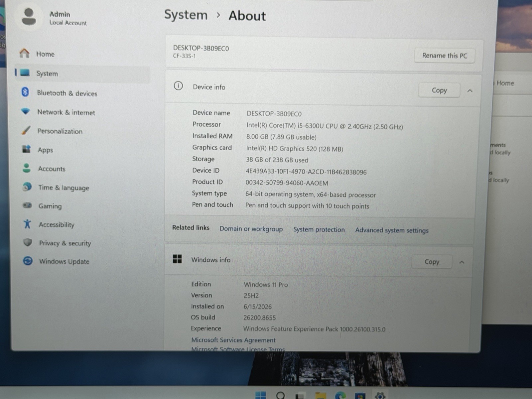Click the Windows Update sync icon

coord(28,261)
